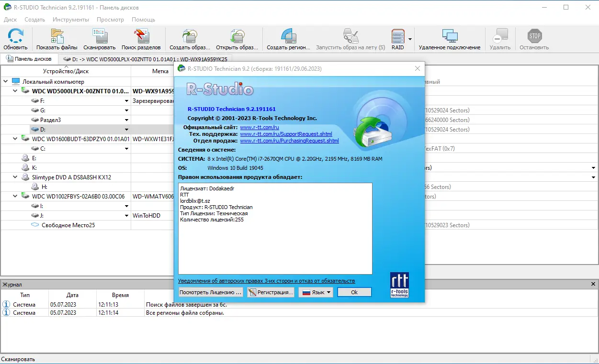Screen dimensions: 599x364
Task: Open the Язык dropdown in the about dialog
Action: (316, 292)
